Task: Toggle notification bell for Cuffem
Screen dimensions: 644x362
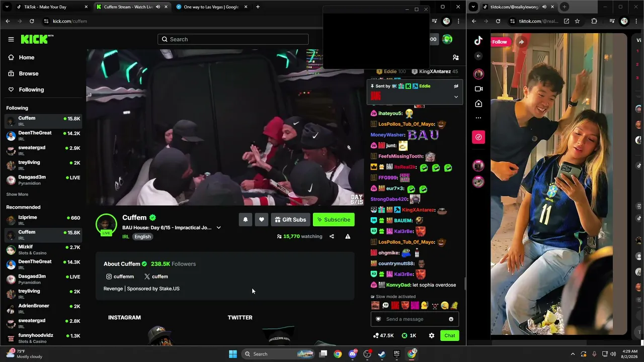Action: click(x=246, y=220)
